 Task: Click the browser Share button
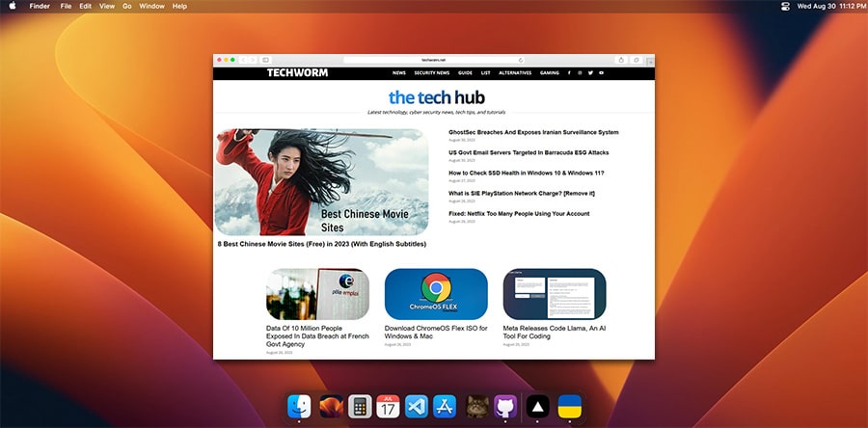[621, 60]
